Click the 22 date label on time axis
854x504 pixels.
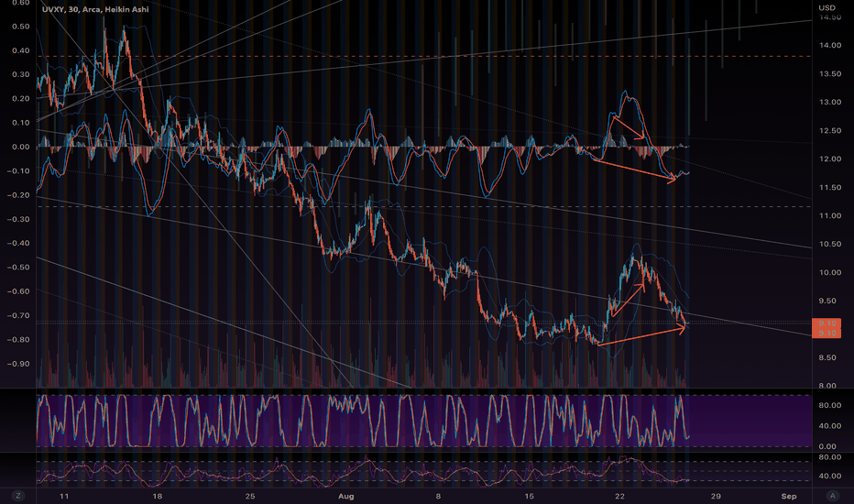(x=619, y=496)
